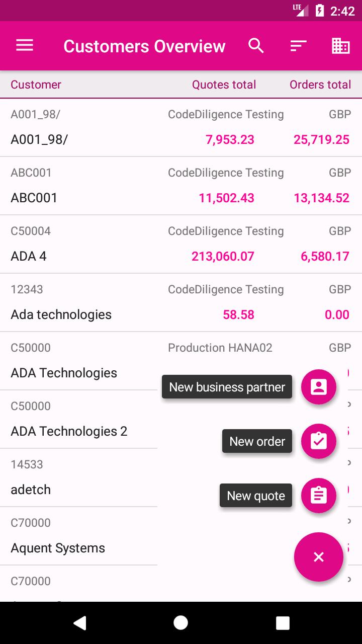The width and height of the screenshot is (362, 644).
Task: Sort by Quotes total column header
Action: click(x=224, y=85)
